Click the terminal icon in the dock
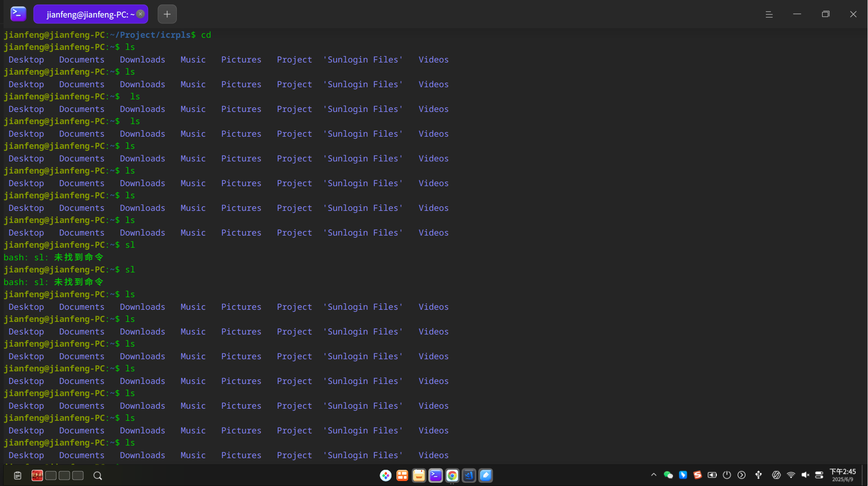Image resolution: width=868 pixels, height=486 pixels. (436, 476)
